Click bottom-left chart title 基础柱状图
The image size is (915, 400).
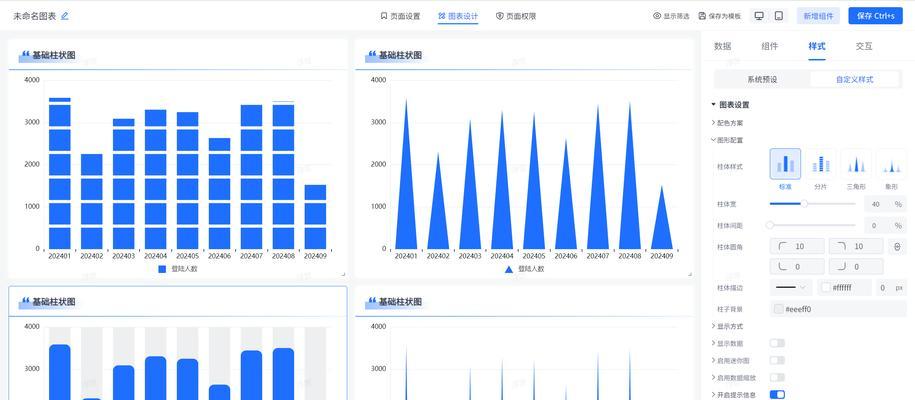54,302
